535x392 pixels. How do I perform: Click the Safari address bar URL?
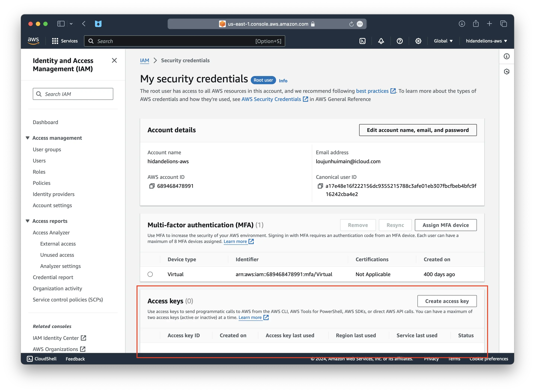tap(268, 24)
